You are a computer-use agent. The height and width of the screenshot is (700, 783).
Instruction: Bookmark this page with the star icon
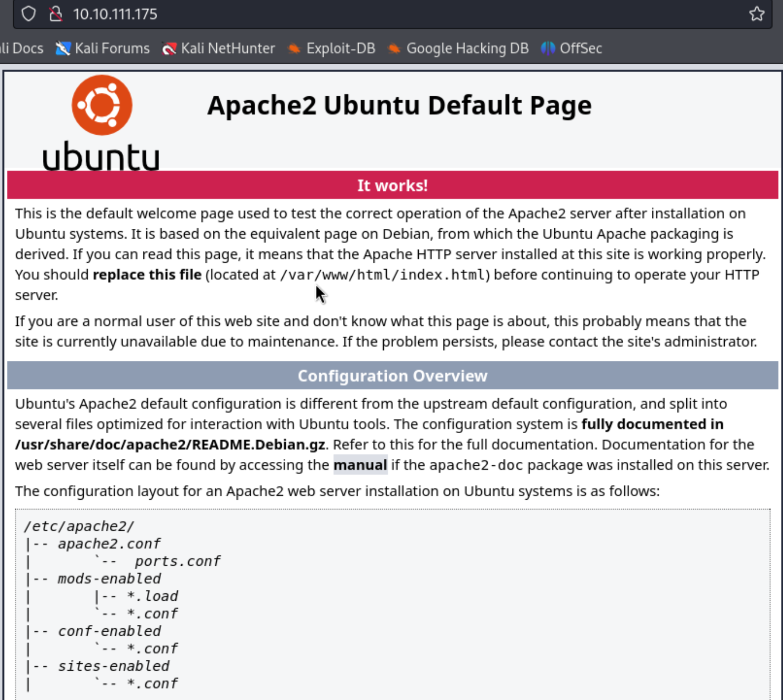coord(756,14)
